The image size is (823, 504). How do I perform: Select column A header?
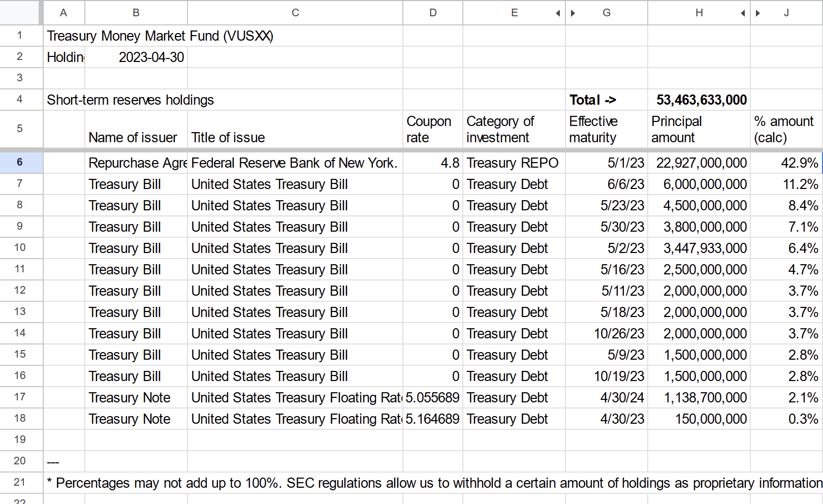coord(64,13)
